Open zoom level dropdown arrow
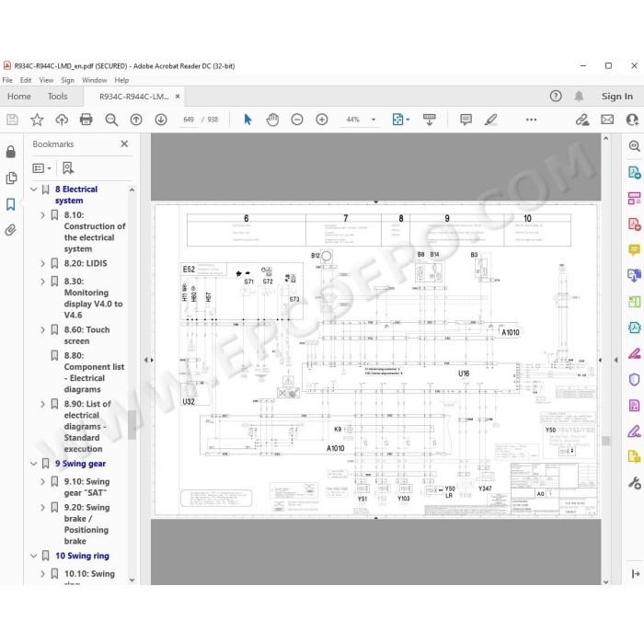Screen dimensions: 644x644 tap(374, 120)
